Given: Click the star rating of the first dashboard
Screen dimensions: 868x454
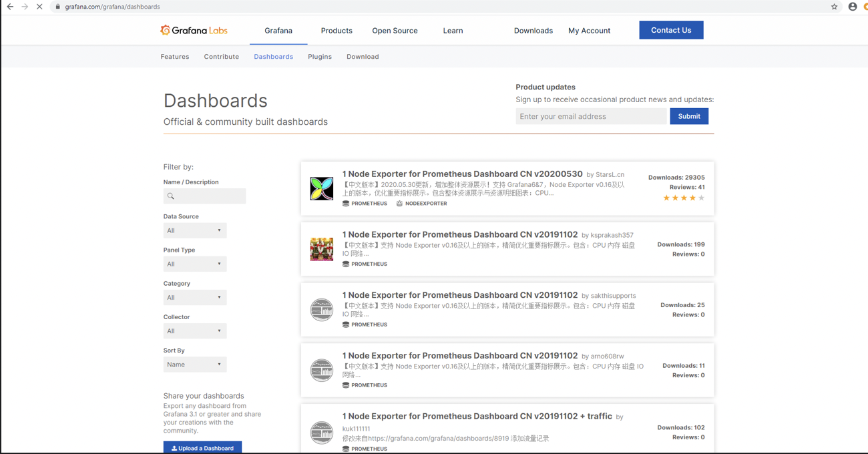Looking at the screenshot, I should 684,198.
